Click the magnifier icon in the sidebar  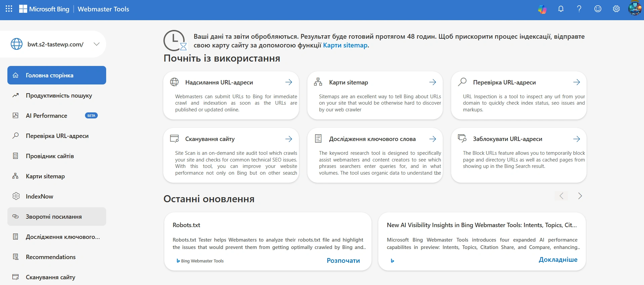(15, 136)
